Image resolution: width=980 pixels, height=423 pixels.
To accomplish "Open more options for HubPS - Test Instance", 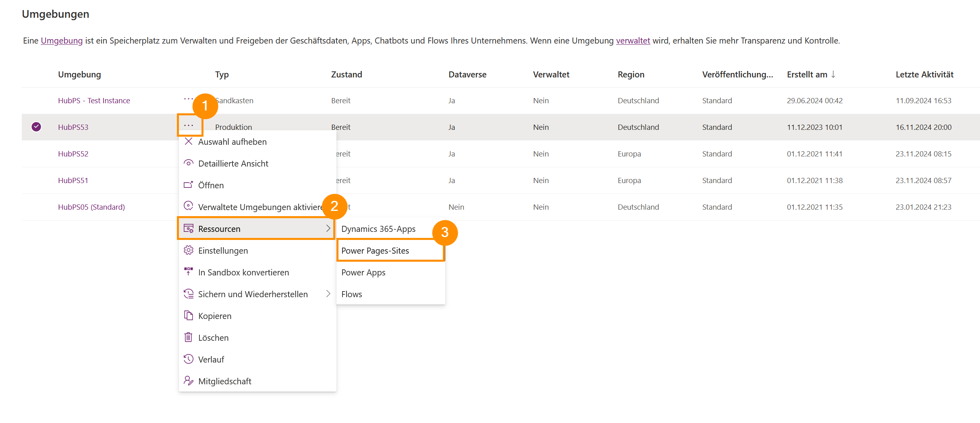I will click(x=188, y=99).
